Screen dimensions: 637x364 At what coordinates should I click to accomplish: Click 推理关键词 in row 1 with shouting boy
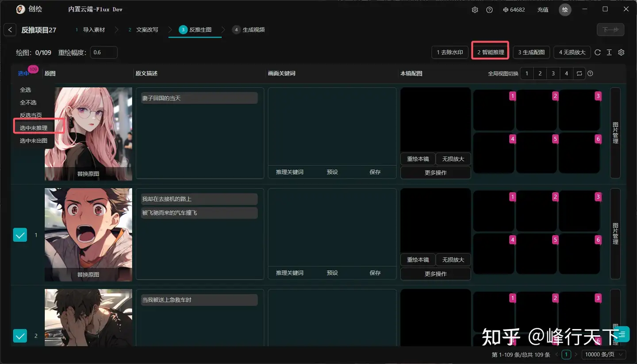click(290, 273)
